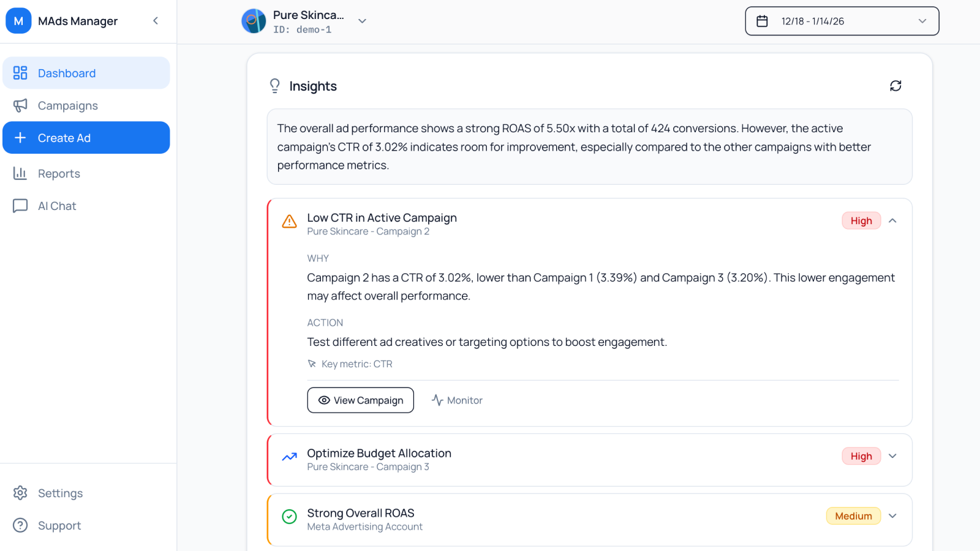980x551 pixels.
Task: Click the Pure Skincare account avatar
Action: (x=254, y=21)
